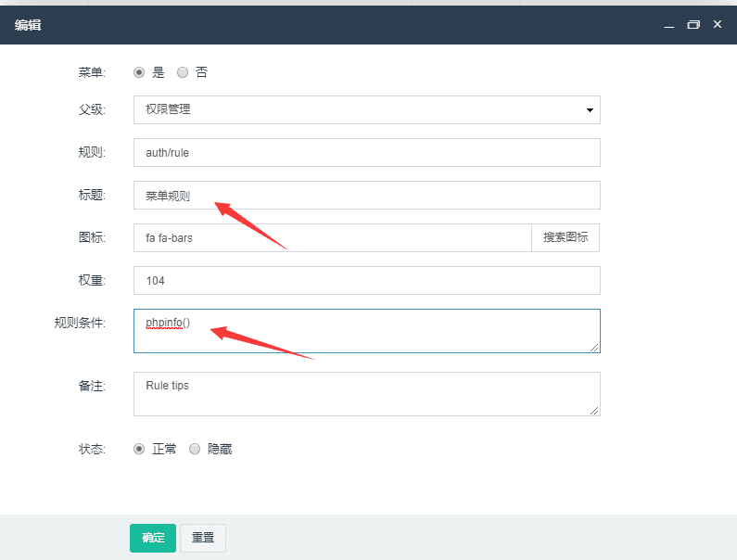Click the 权重 field showing 104
737x560 pixels.
[366, 281]
